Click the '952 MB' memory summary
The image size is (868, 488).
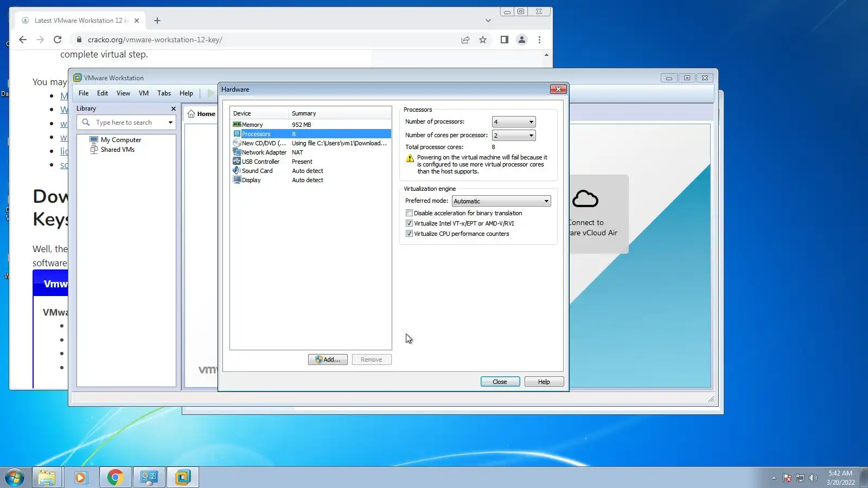pyautogui.click(x=302, y=125)
